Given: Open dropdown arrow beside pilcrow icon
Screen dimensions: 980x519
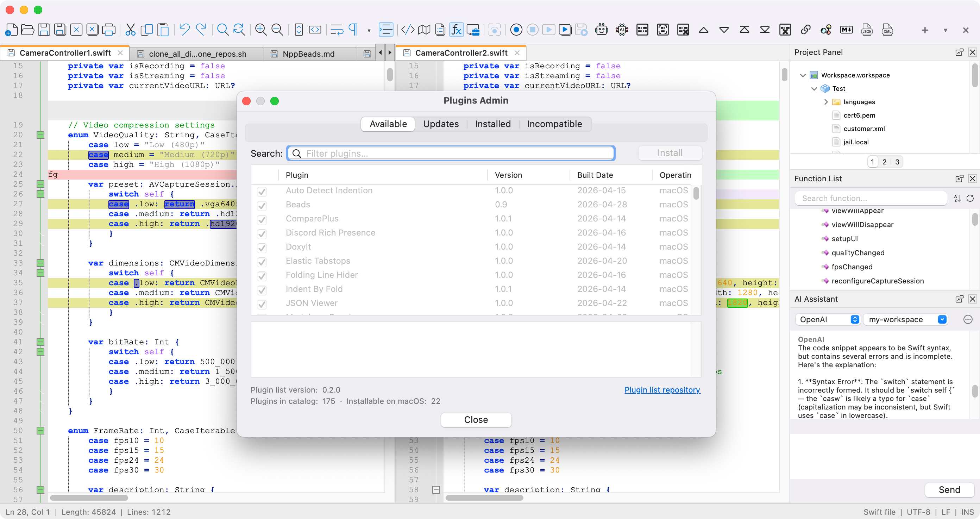Looking at the screenshot, I should click(x=369, y=30).
